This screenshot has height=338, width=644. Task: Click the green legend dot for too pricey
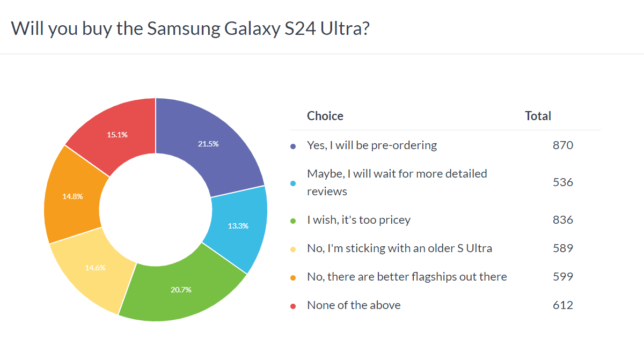[x=293, y=221]
